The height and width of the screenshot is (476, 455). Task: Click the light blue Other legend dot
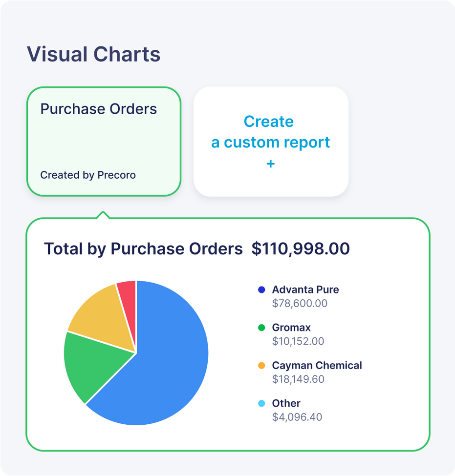pyautogui.click(x=260, y=403)
